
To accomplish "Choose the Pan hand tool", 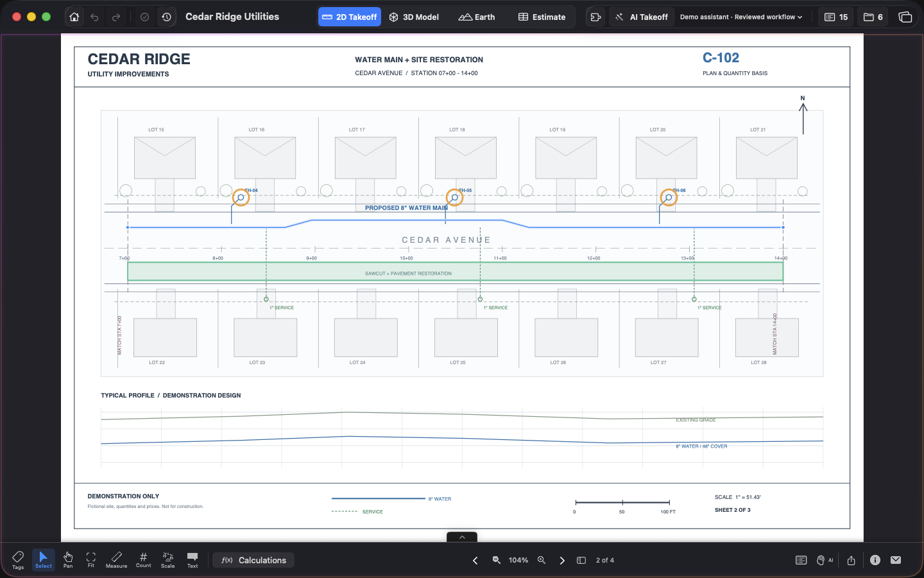I will [x=68, y=560].
